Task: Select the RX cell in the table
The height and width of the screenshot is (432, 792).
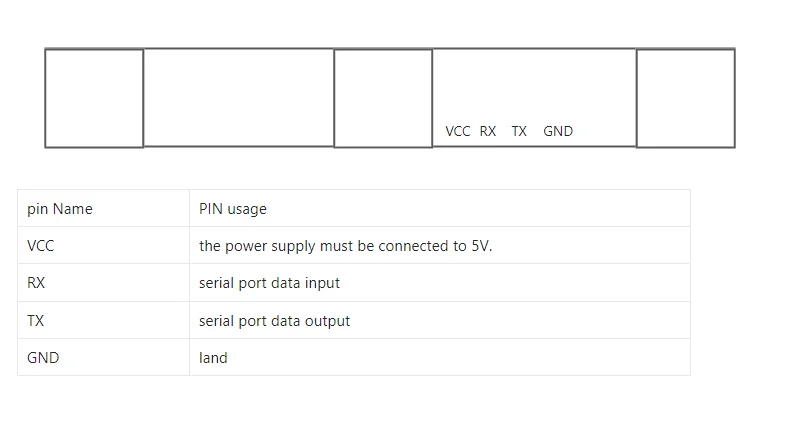Action: pyautogui.click(x=36, y=283)
